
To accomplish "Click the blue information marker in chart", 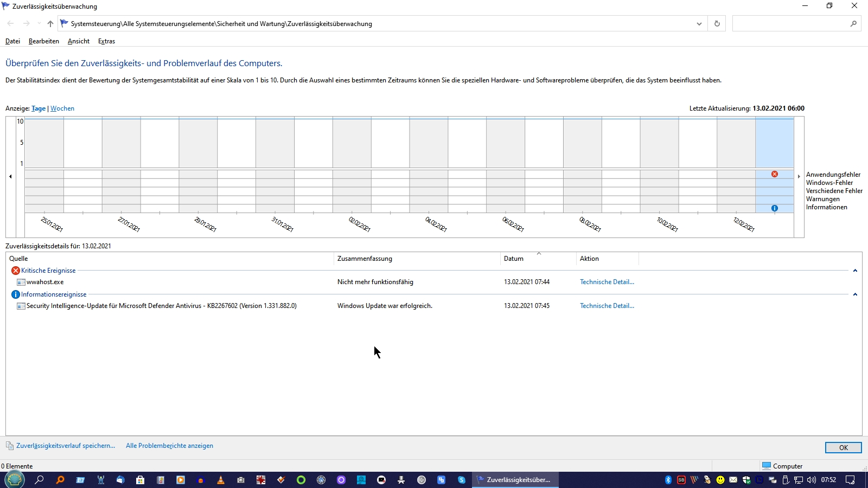I will 775,208.
